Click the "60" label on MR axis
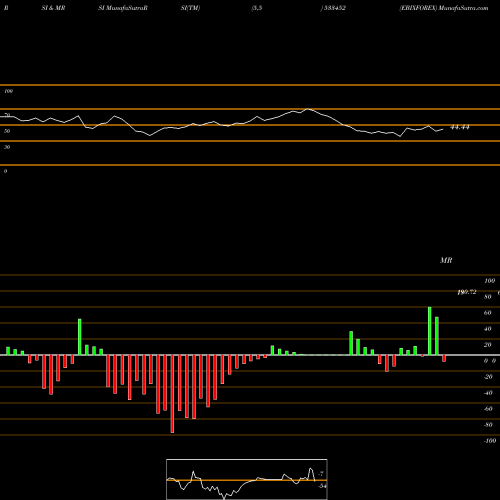Viewport: 500px width, 500px height. click(488, 313)
